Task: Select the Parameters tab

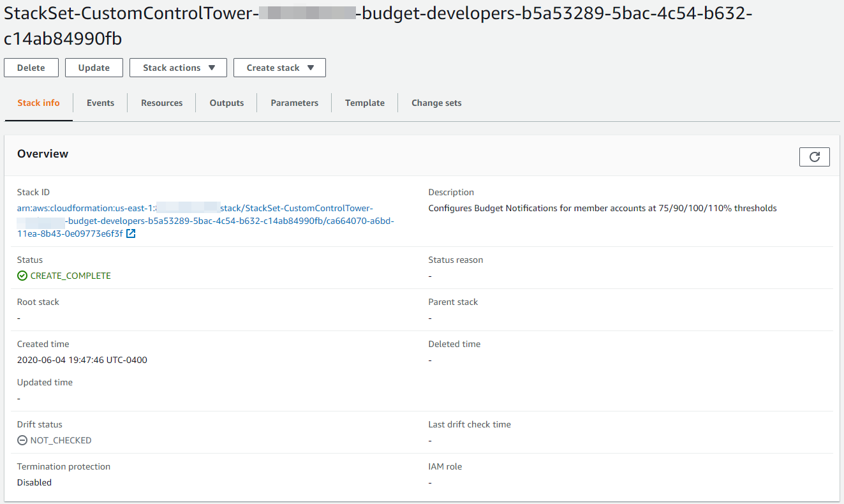Action: click(294, 103)
